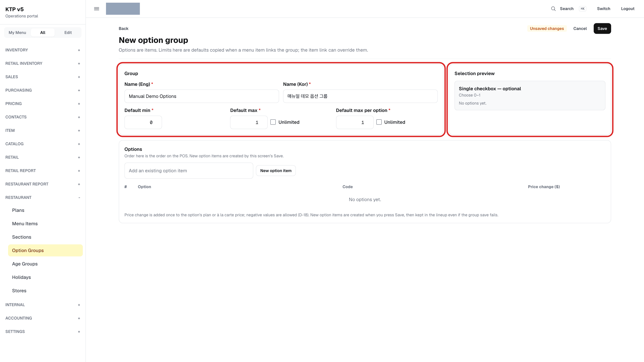Viewport: 644px width, 362px height.
Task: Log out via the Logout link
Action: 627,9
